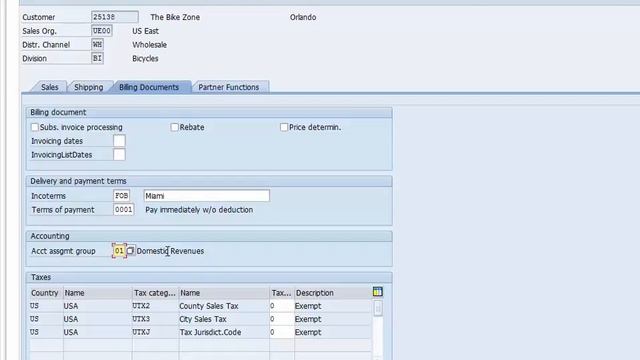The width and height of the screenshot is (640, 360).
Task: Click the Tax Jurisdict.Code name
Action: pos(210,332)
